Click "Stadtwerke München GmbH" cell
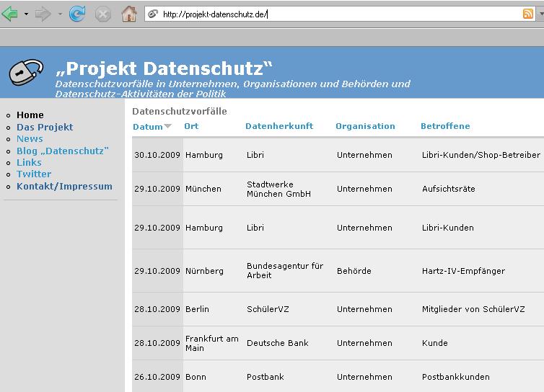The image size is (544, 392). (278, 189)
